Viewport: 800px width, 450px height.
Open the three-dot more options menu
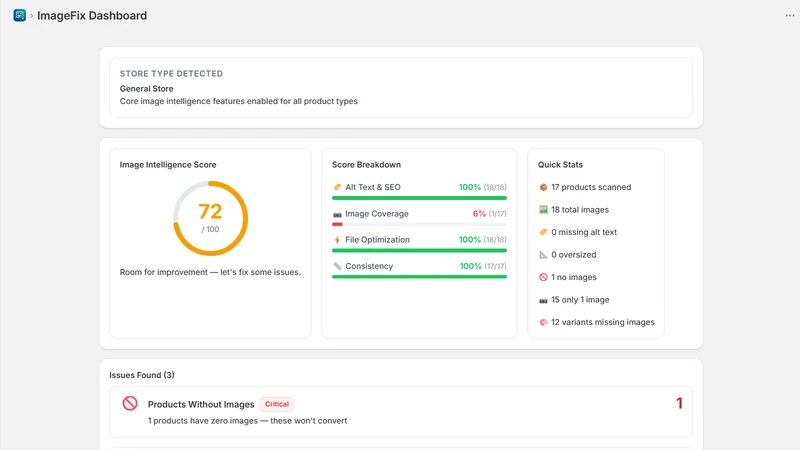coord(789,15)
